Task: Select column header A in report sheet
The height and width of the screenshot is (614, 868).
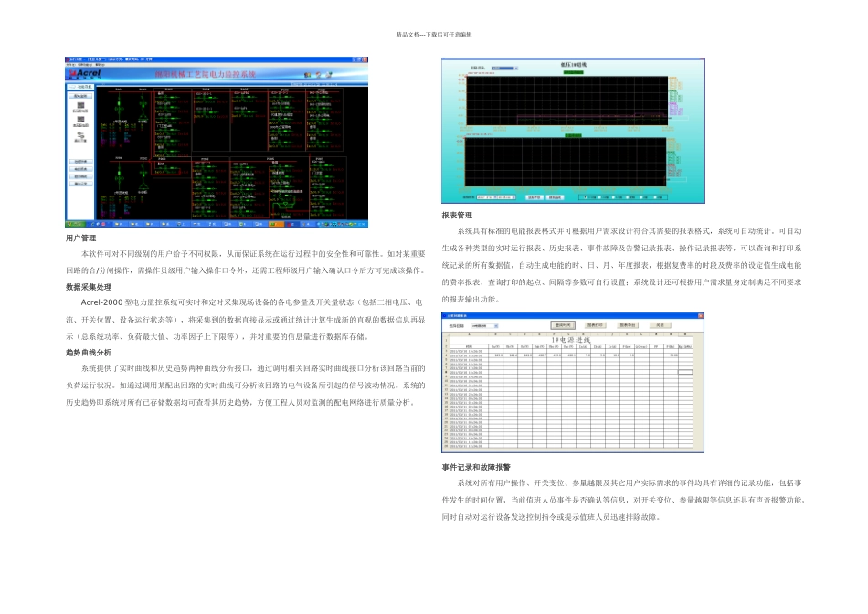Action: [x=469, y=333]
